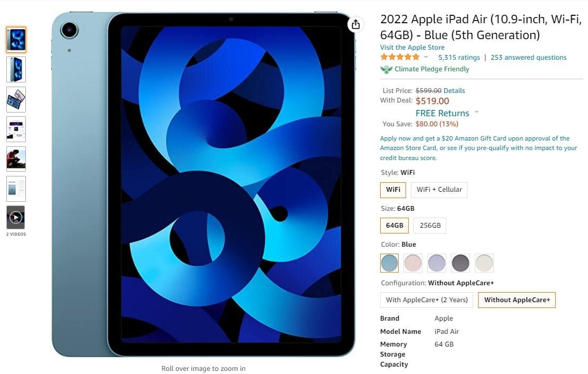Select the 64GB size button

(x=394, y=226)
